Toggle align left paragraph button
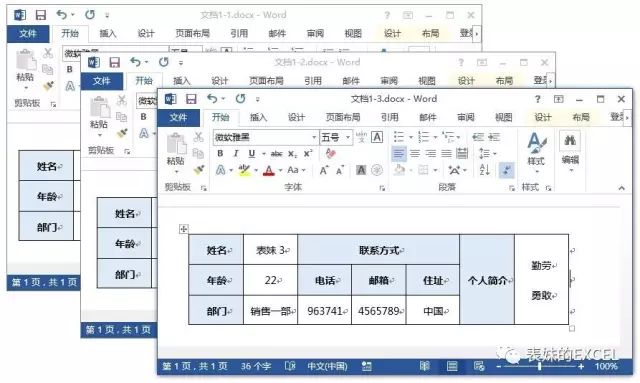 tap(399, 154)
